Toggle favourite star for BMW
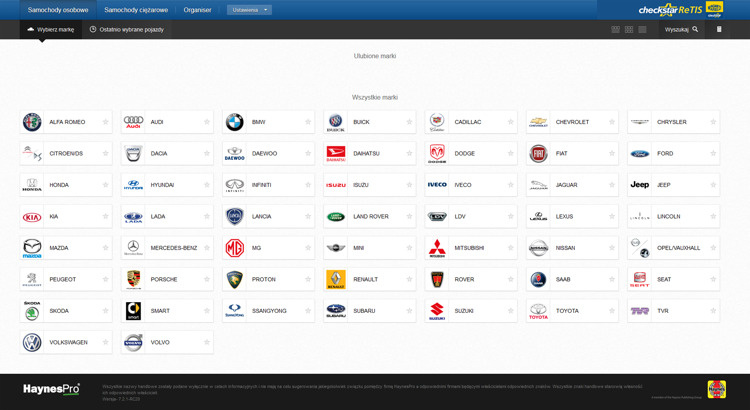 pyautogui.click(x=308, y=122)
